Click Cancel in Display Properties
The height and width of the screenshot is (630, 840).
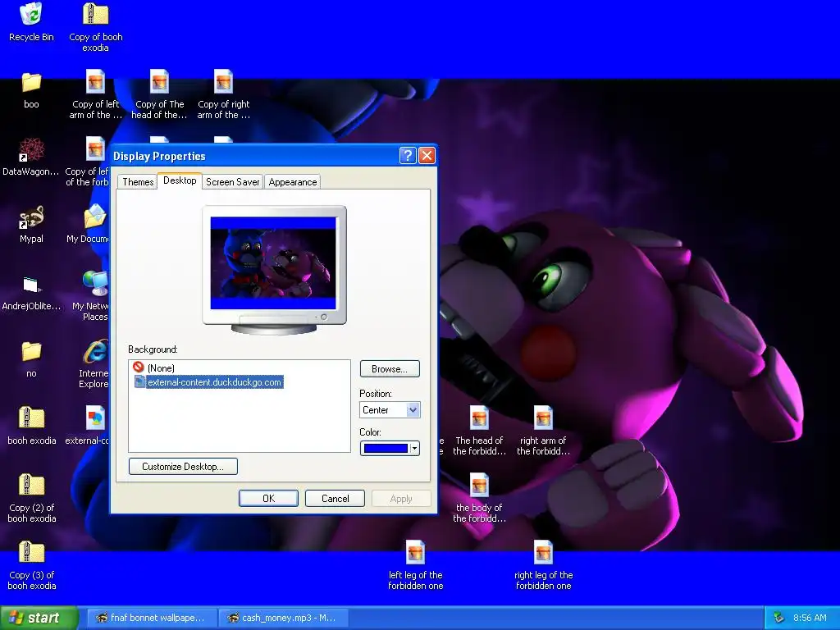335,498
